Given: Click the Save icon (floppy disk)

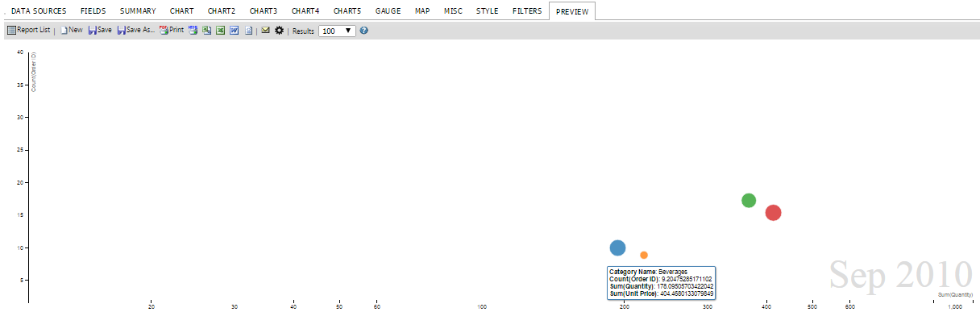Looking at the screenshot, I should coord(92,30).
